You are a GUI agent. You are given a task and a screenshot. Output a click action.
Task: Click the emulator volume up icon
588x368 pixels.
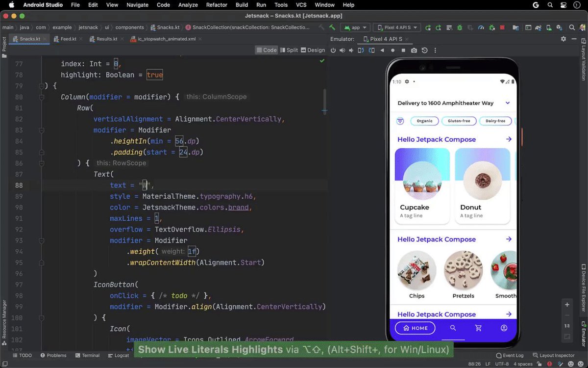[x=343, y=50]
